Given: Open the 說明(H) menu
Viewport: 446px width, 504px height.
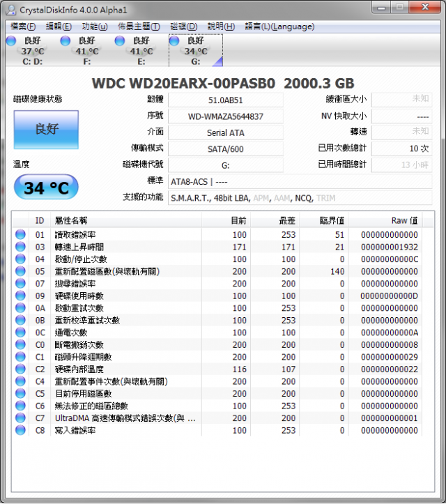Looking at the screenshot, I should (221, 26).
